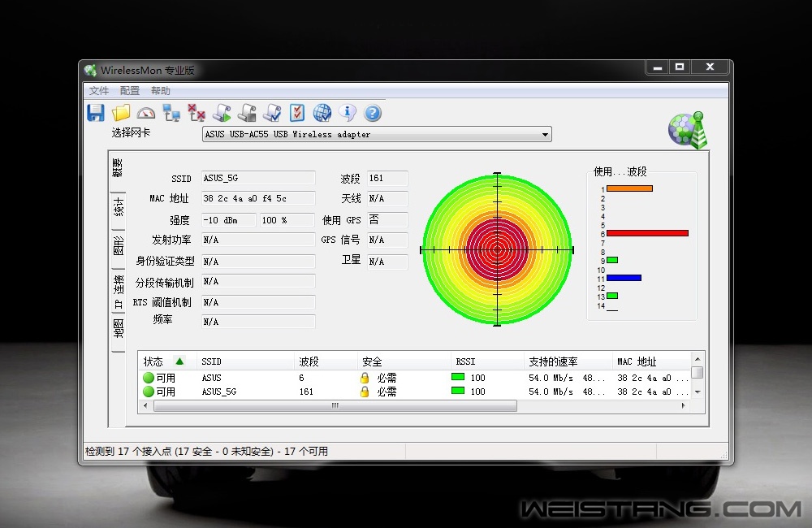The height and width of the screenshot is (528, 812).
Task: Select the ASUS network row SSID
Action: click(x=211, y=378)
